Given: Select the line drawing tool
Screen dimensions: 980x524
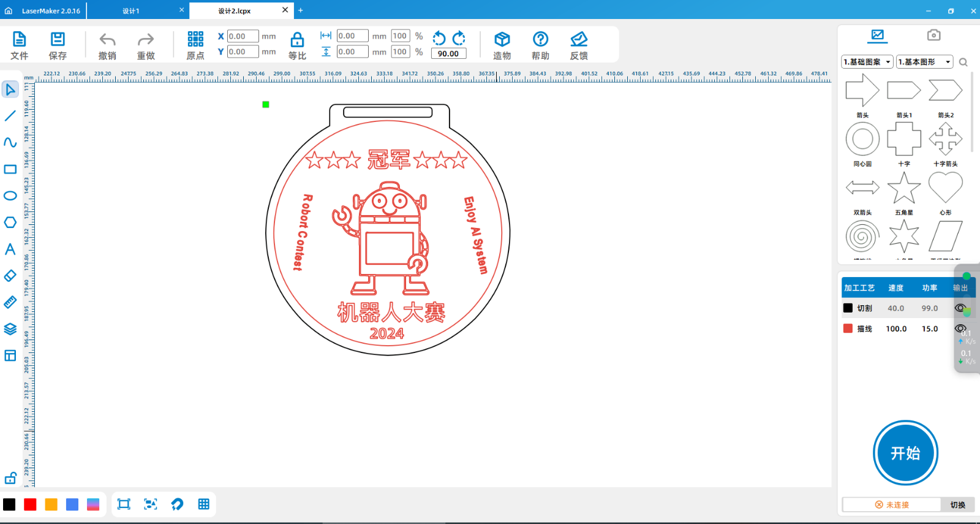Looking at the screenshot, I should (10, 116).
